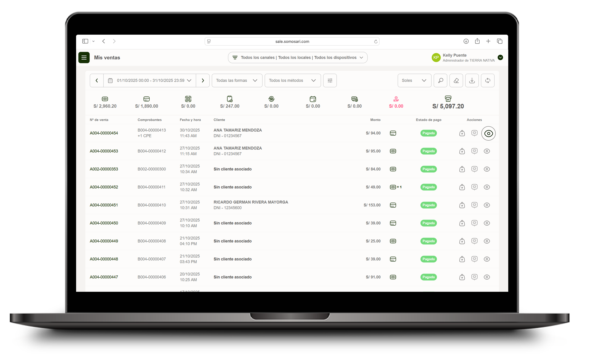View sale A004-00000447 with eye icon

[487, 277]
